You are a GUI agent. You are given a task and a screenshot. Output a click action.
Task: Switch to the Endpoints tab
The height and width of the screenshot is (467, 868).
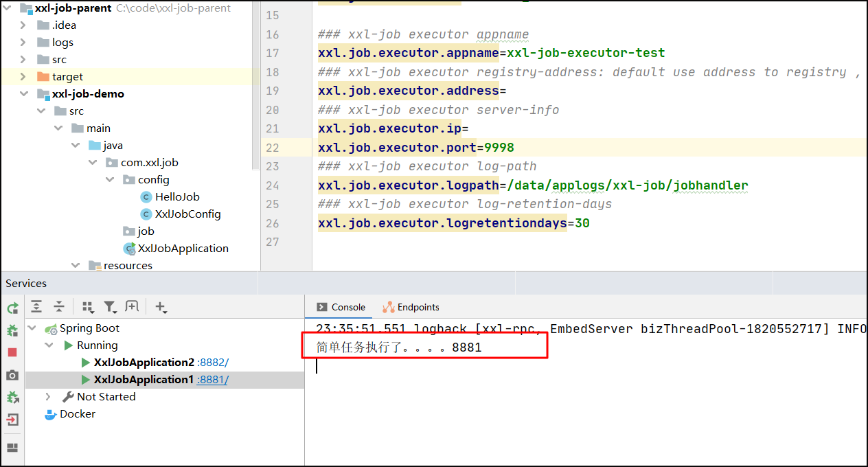(411, 308)
